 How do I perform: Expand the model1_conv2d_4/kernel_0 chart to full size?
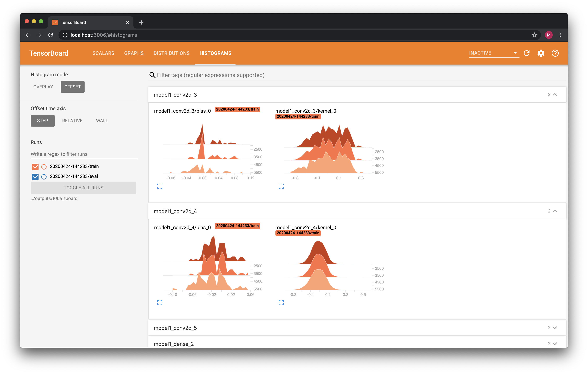click(x=281, y=303)
